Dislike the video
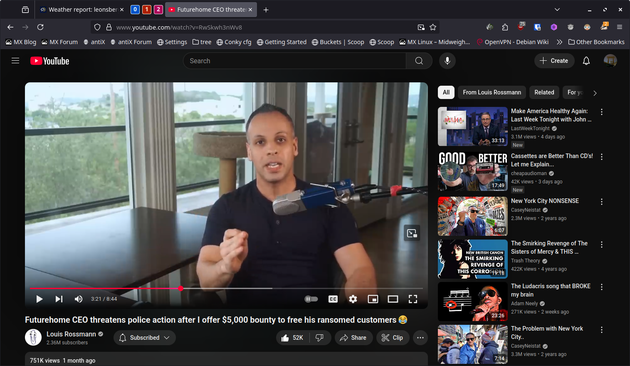 [320, 338]
